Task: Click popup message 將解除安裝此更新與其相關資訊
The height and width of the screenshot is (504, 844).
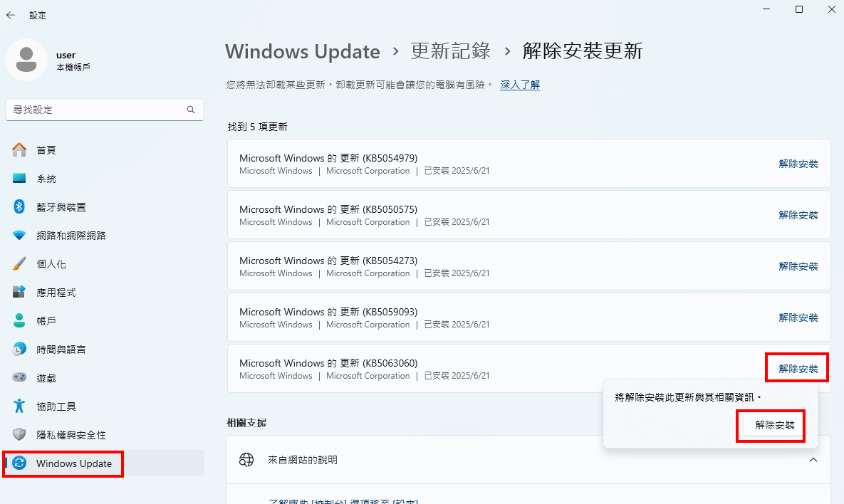Action: [x=689, y=397]
